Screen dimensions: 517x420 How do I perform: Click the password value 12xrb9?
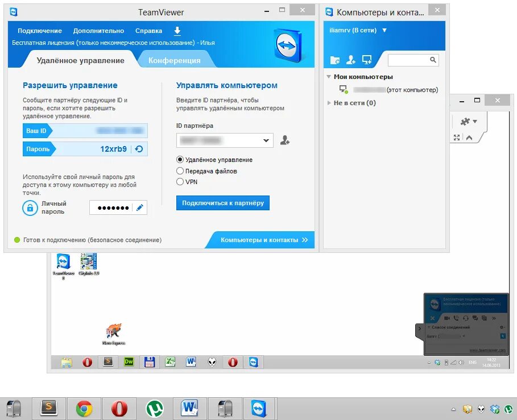click(113, 149)
